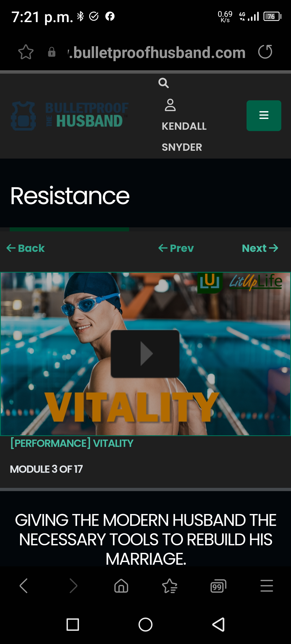This screenshot has height=644, width=291.
Task: Play the Vitality video
Action: click(145, 354)
